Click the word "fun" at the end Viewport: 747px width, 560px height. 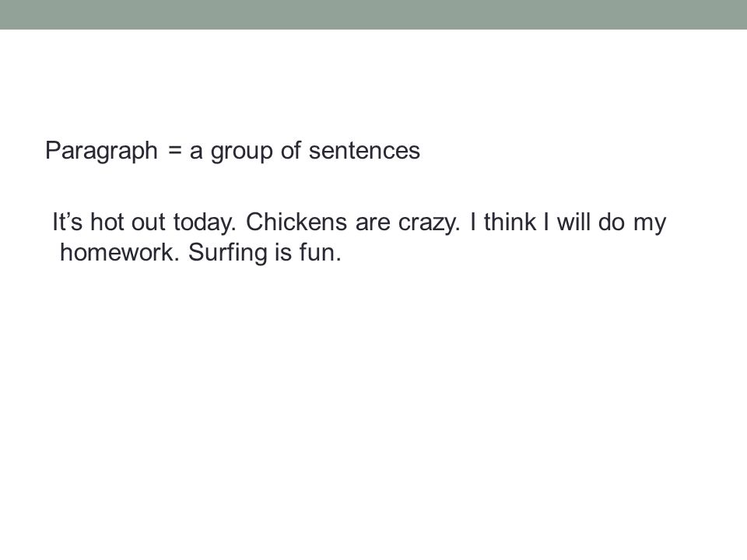click(317, 252)
